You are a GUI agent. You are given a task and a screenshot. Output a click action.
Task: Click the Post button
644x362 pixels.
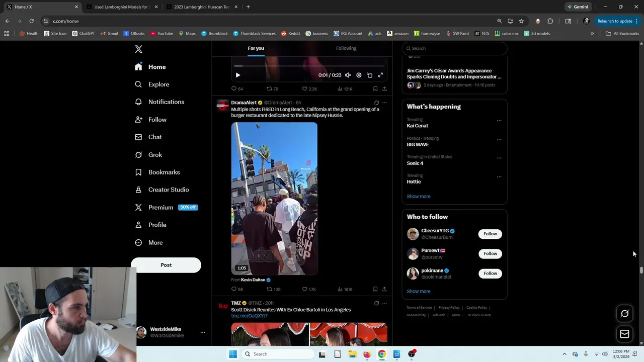(166, 265)
